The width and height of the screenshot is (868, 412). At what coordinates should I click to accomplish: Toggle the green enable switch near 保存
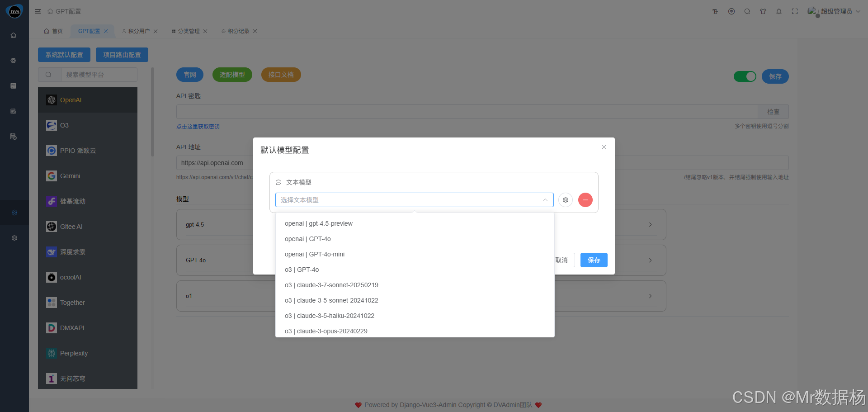coord(745,76)
